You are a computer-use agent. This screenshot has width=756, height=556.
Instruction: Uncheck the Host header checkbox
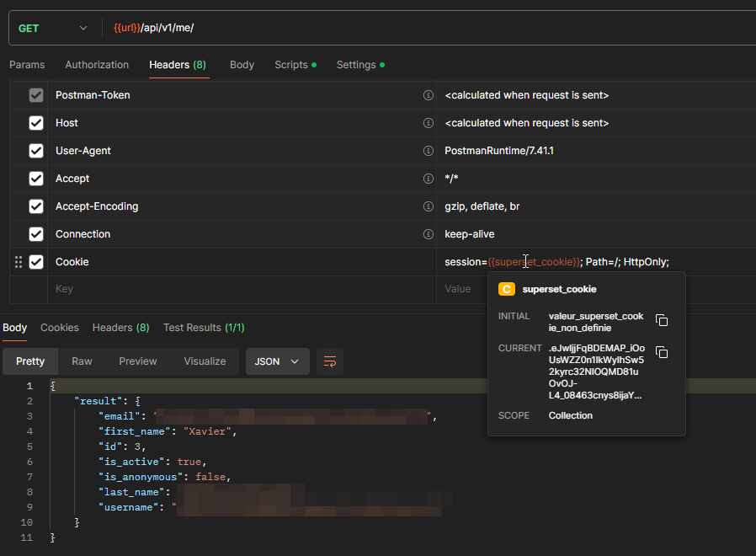[36, 123]
